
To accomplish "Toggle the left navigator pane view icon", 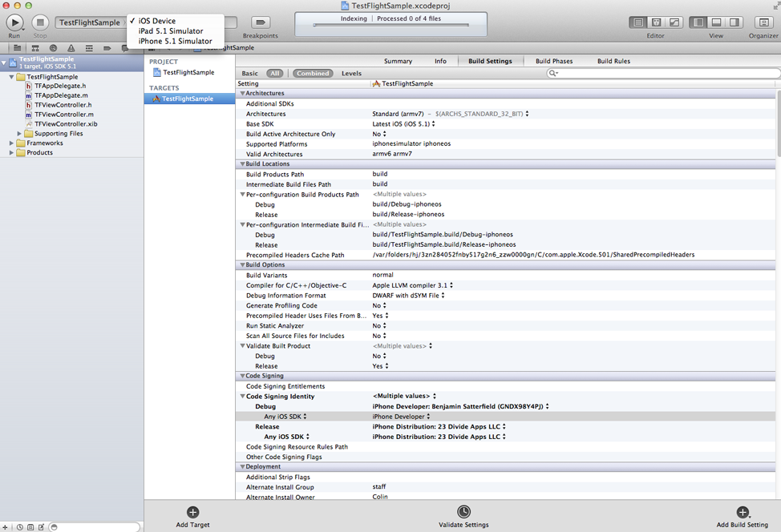I will (698, 22).
